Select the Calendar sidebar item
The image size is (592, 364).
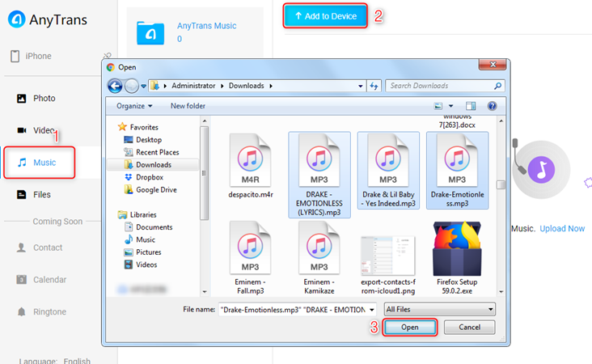tap(41, 279)
